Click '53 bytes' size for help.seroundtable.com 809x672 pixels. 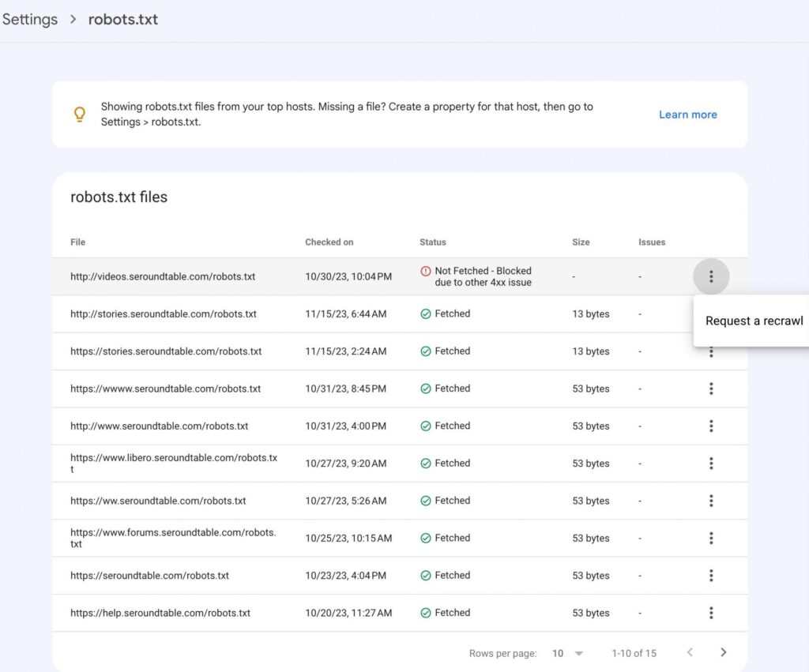pyautogui.click(x=591, y=613)
